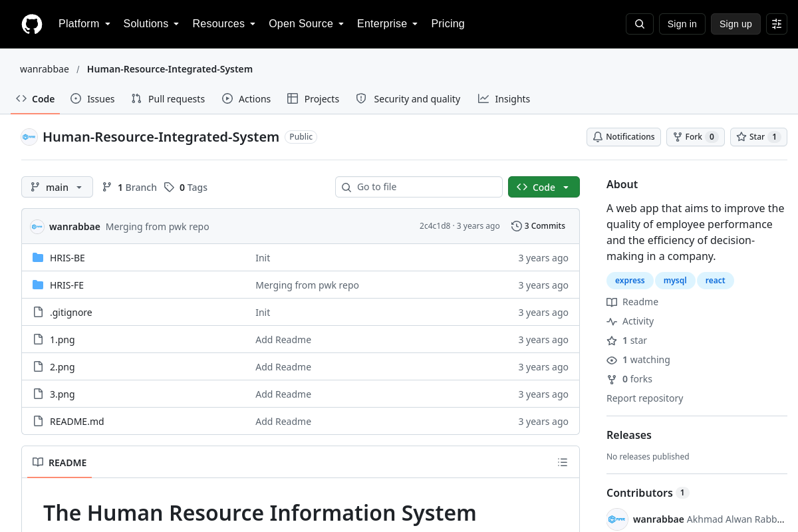Click the HRIS-FE folder icon
Viewport: 798px width, 532px height.
point(38,285)
